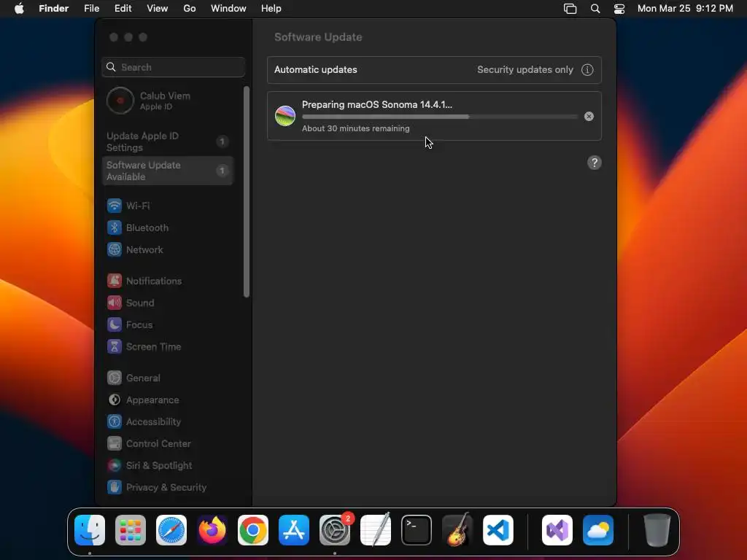Click Update Apple ID Settings item
The width and height of the screenshot is (747, 560).
coord(168,141)
